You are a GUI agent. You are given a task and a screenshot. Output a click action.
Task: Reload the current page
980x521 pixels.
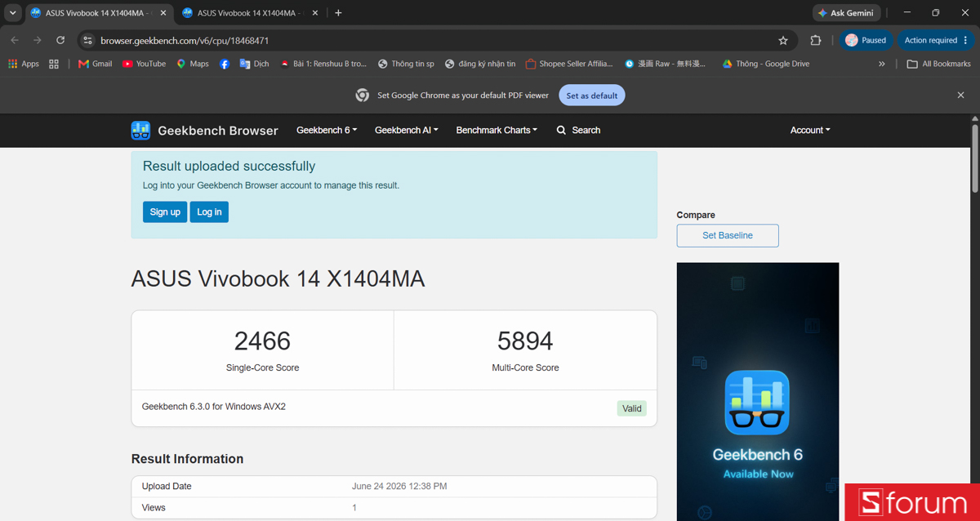point(60,40)
